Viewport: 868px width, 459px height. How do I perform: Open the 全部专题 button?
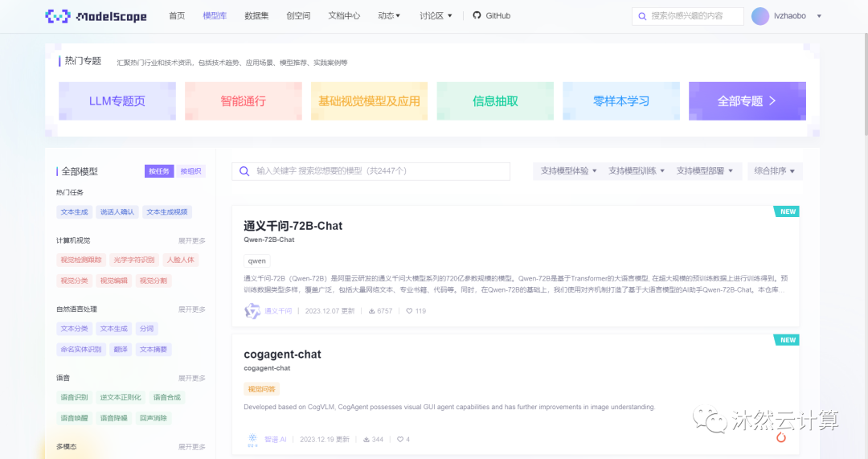pyautogui.click(x=747, y=100)
